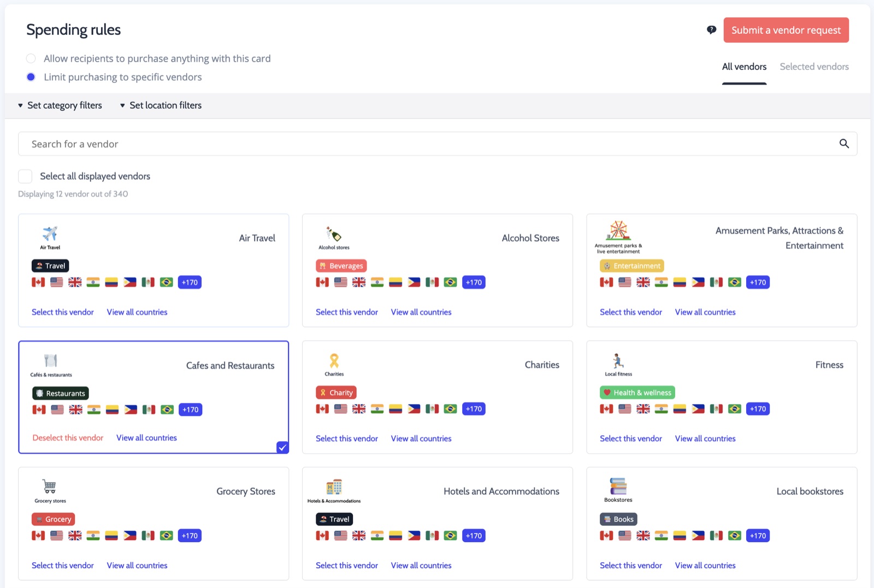This screenshot has height=588, width=874.
Task: Expand the +170 countries badge on Air Travel
Action: (x=190, y=282)
